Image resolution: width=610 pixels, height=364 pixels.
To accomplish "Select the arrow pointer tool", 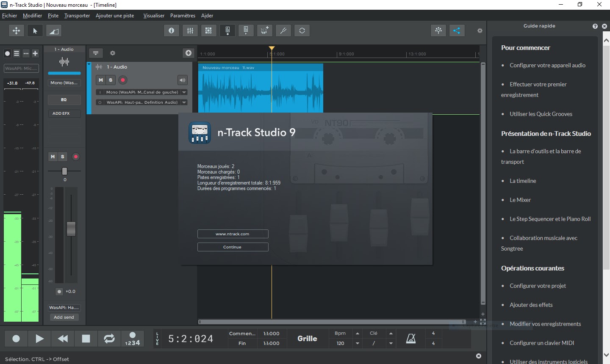I will [x=35, y=30].
